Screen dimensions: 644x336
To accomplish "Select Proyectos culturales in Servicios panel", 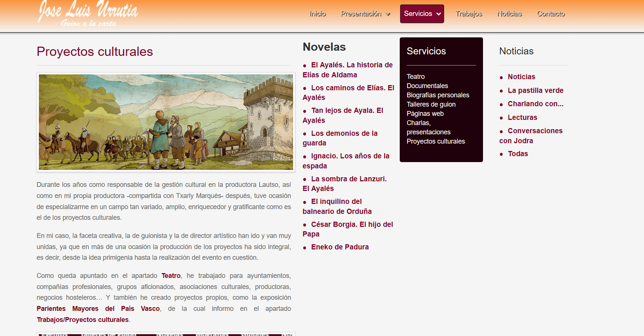I will click(x=436, y=141).
